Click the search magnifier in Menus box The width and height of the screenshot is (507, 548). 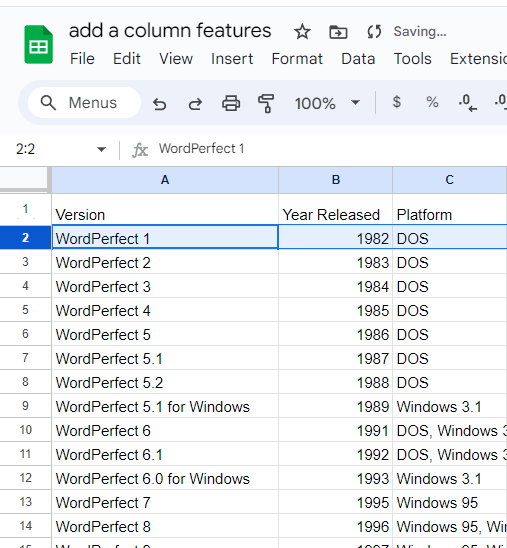(x=48, y=103)
